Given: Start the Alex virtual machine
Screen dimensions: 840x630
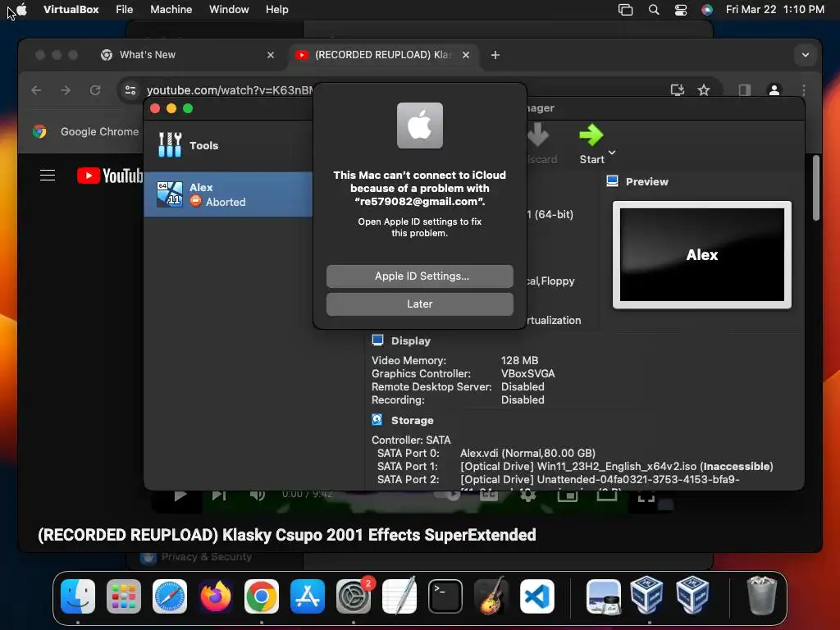Looking at the screenshot, I should 591,144.
